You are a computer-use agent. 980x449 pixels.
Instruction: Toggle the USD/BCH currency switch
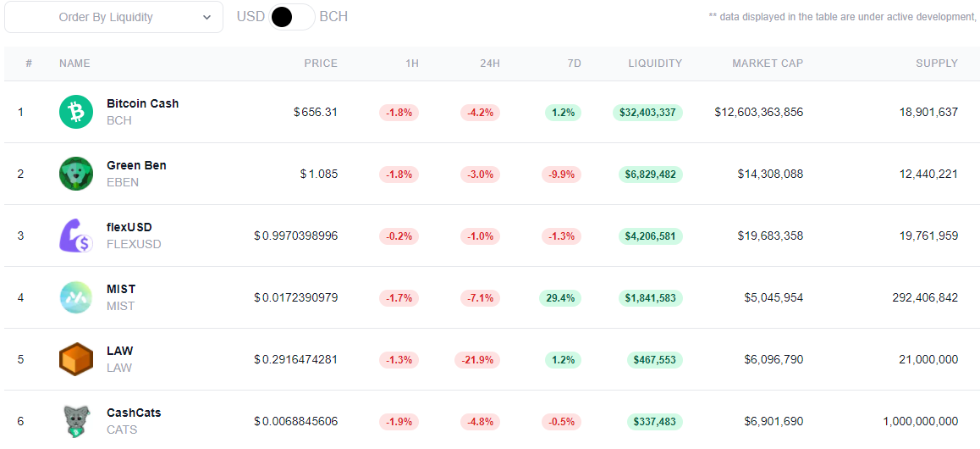coord(292,18)
